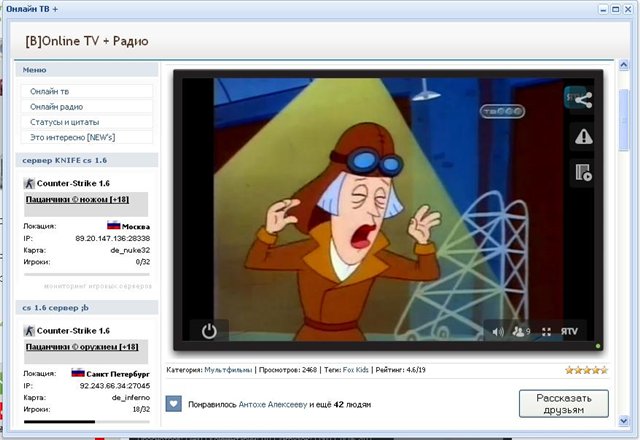
Task: Click the Просмотров: 2468 text
Action: click(x=288, y=370)
